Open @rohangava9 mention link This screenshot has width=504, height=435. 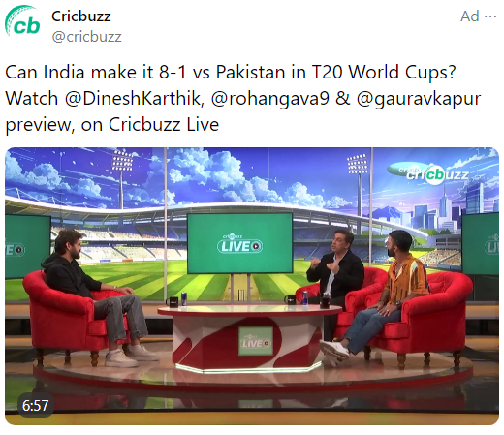pyautogui.click(x=270, y=98)
